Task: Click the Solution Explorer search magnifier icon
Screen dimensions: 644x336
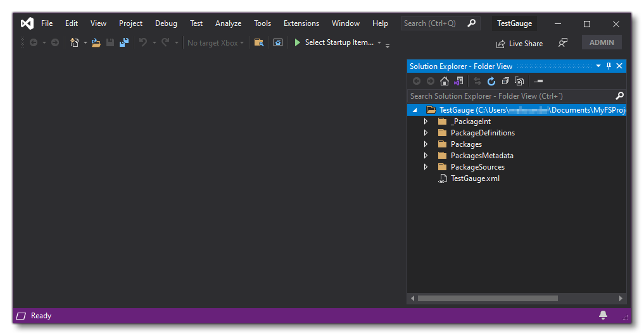Action: (620, 96)
